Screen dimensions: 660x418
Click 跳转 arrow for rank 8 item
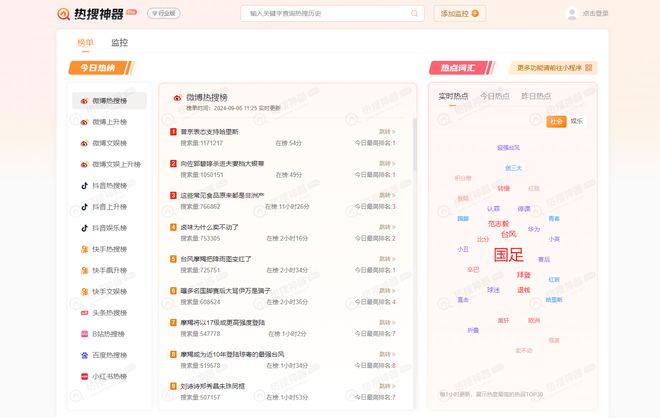coord(387,354)
